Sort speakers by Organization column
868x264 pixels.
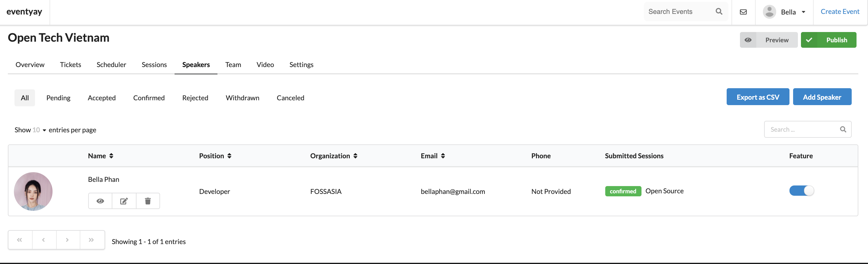pos(334,156)
